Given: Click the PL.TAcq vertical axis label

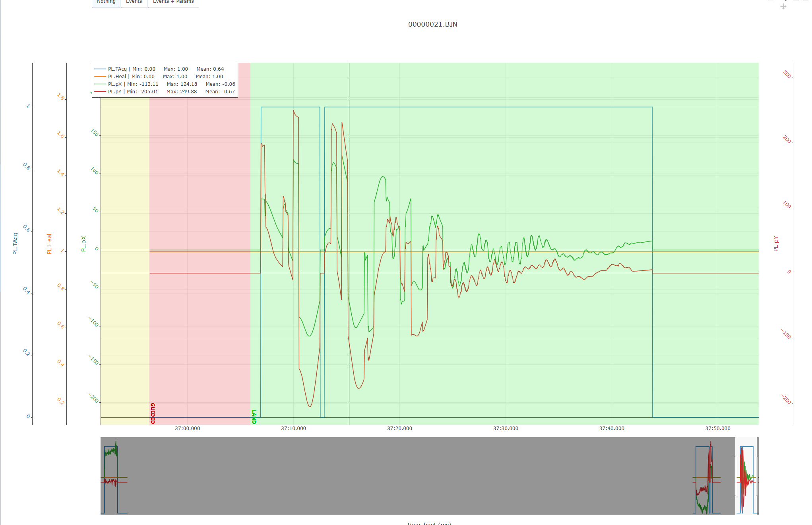Looking at the screenshot, I should (16, 243).
